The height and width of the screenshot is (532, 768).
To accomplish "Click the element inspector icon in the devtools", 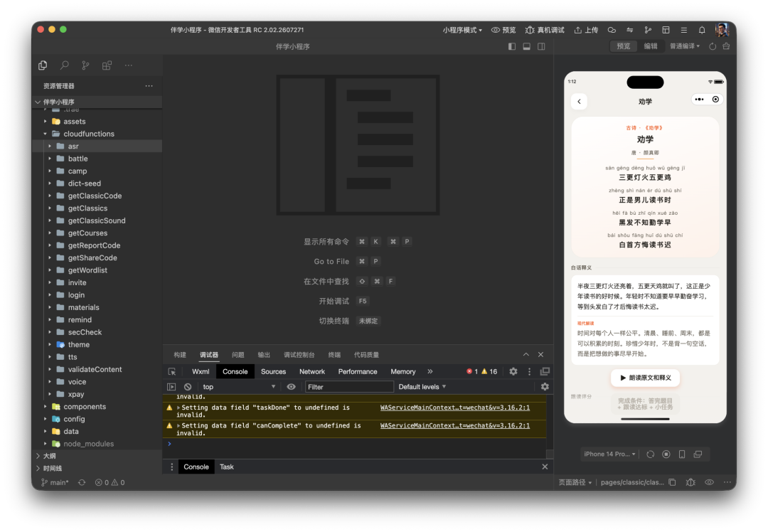I will pos(172,372).
